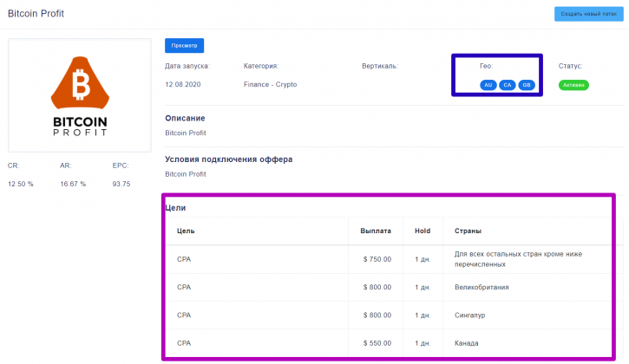Select the GB geo badge
The image size is (629, 364).
point(527,85)
